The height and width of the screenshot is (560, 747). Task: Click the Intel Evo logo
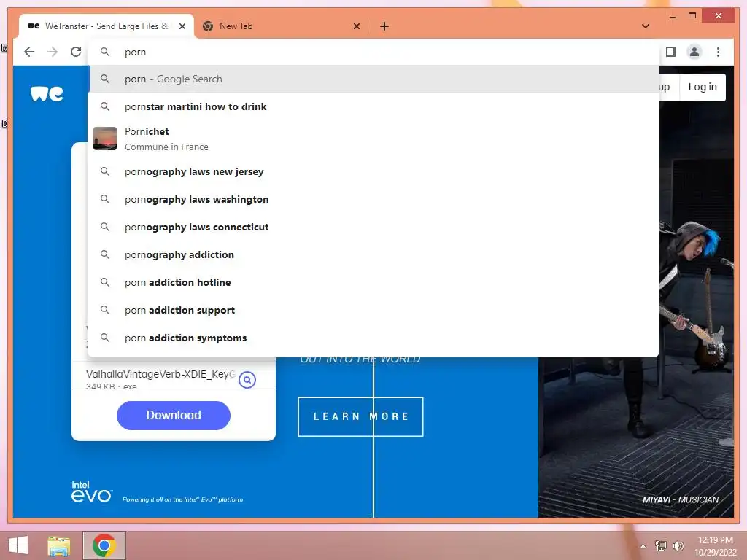tap(91, 492)
